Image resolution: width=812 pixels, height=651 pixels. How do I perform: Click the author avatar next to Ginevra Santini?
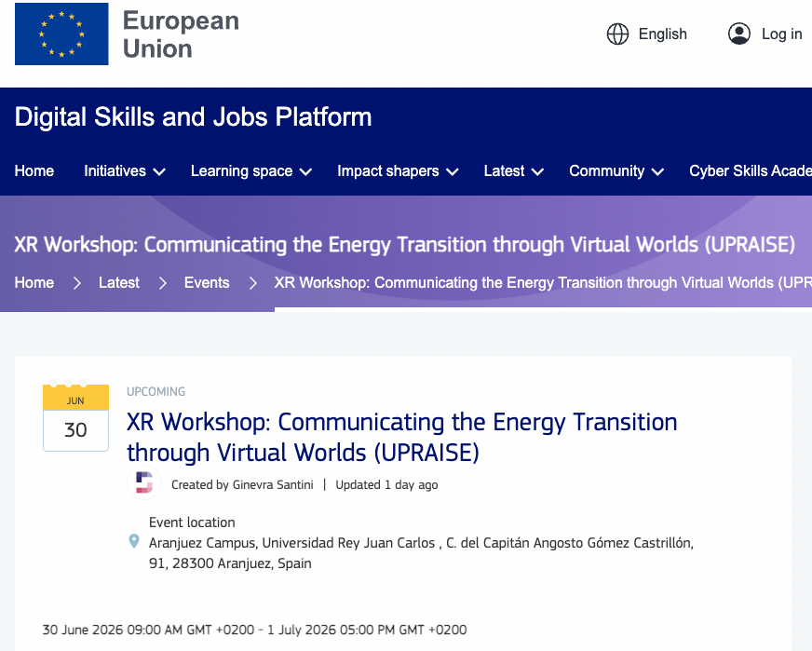[x=144, y=482]
